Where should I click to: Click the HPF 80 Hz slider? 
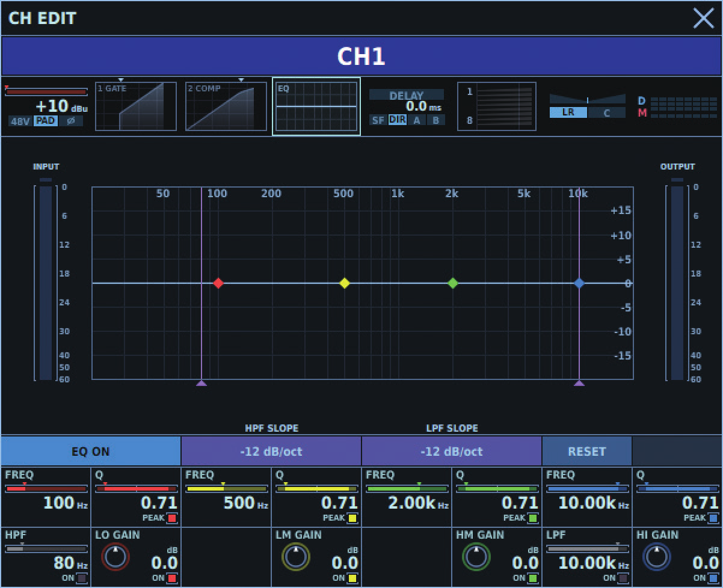coord(46,548)
